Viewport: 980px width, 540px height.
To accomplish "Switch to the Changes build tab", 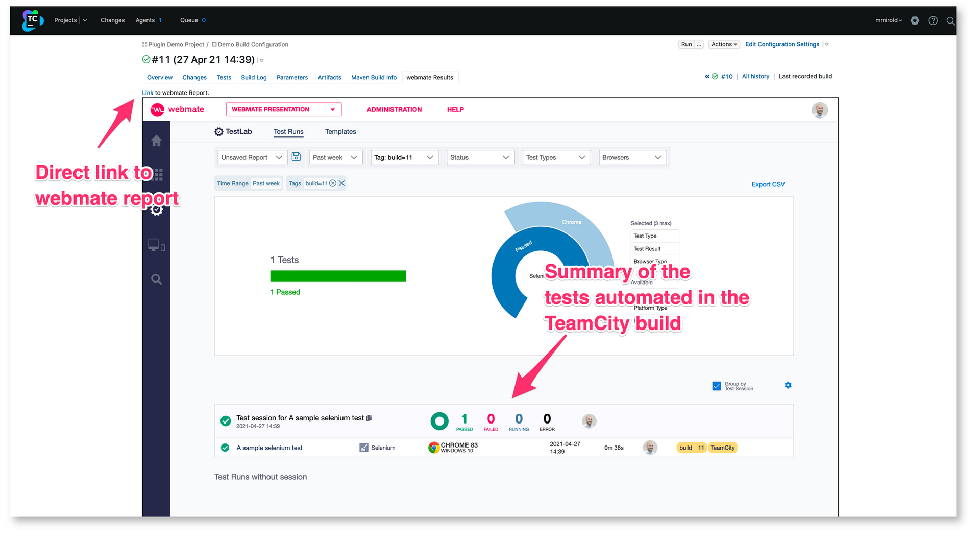I will 194,78.
